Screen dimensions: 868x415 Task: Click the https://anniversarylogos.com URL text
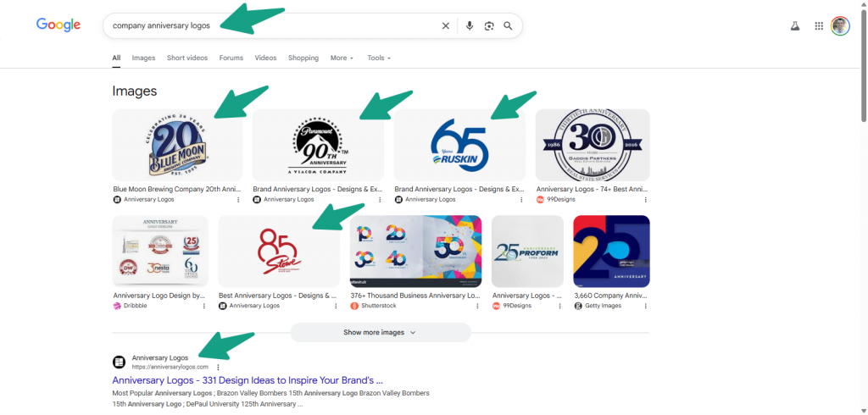coord(170,367)
